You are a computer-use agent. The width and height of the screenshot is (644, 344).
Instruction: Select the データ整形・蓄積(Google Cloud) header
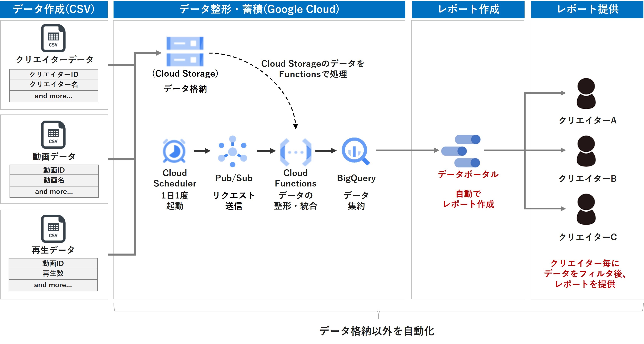point(259,9)
